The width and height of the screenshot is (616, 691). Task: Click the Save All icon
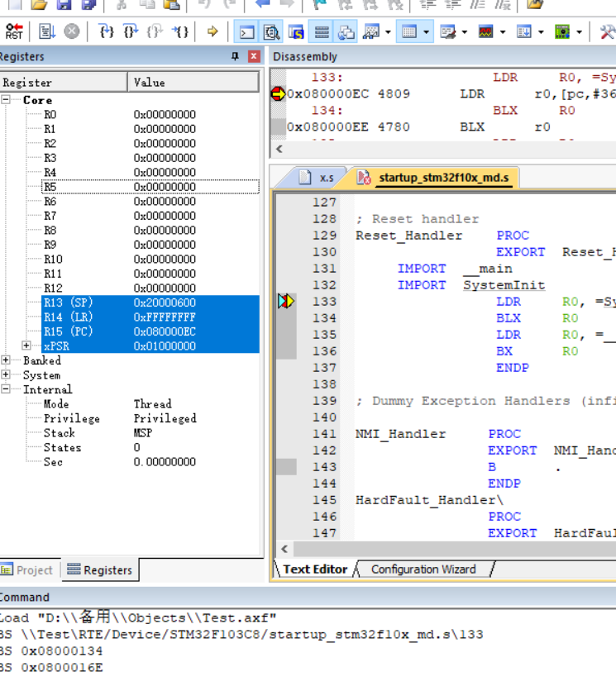[x=88, y=4]
